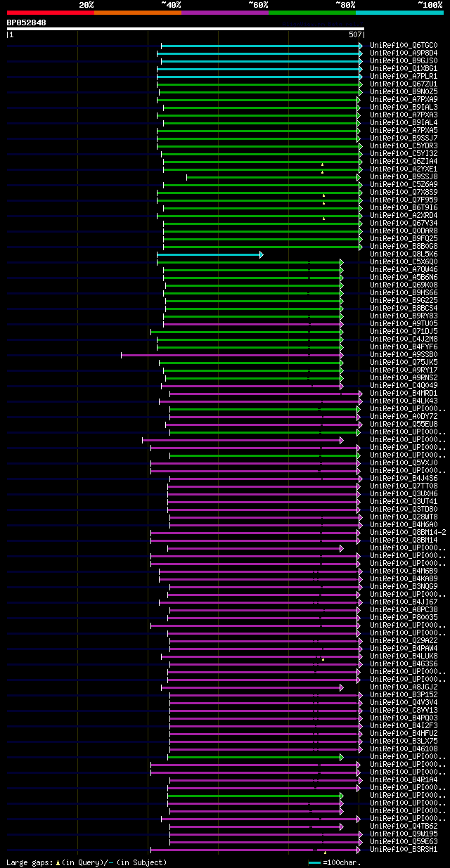Select hit label UniRef100_B9GJS0
The height and width of the screenshot is (868, 450).
404,60
